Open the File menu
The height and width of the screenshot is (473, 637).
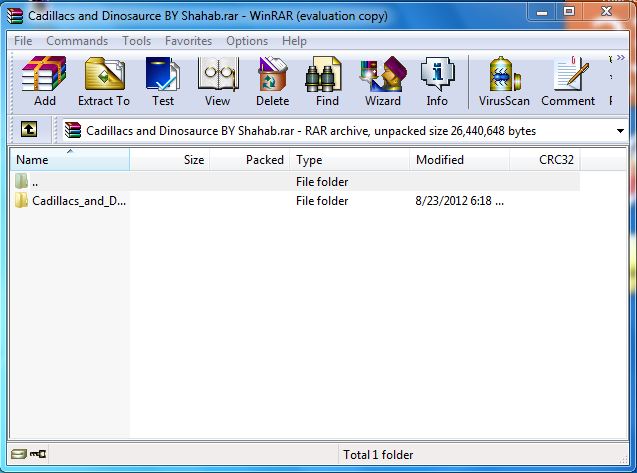[x=23, y=41]
